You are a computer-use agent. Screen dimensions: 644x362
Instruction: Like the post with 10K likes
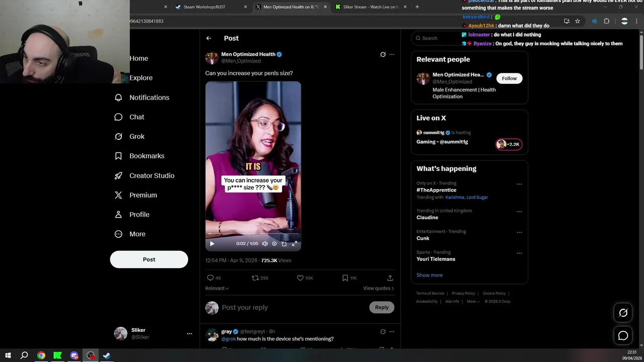click(x=300, y=278)
